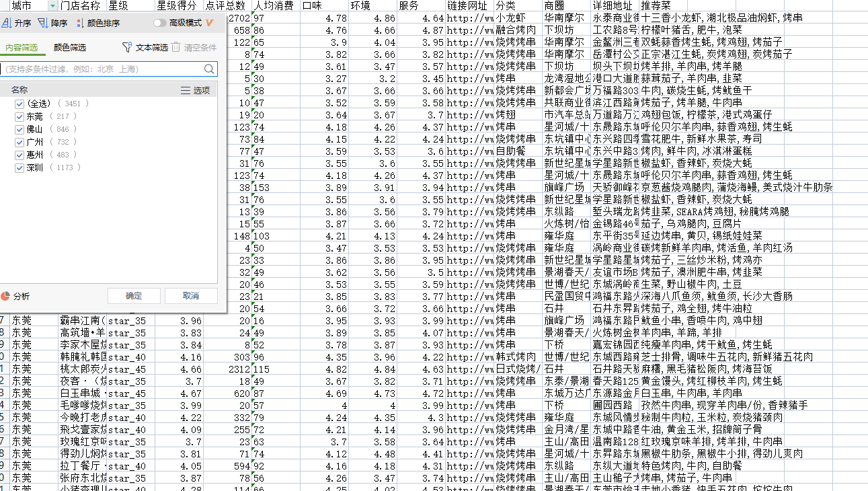The width and height of the screenshot is (868, 491).
Task: Confirm the filter with 确定
Action: [x=134, y=296]
